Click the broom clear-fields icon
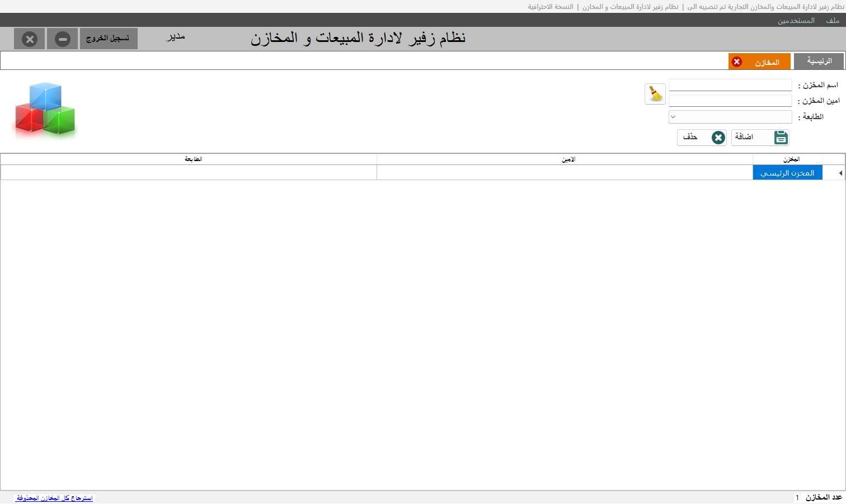This screenshot has width=846, height=504. (655, 94)
